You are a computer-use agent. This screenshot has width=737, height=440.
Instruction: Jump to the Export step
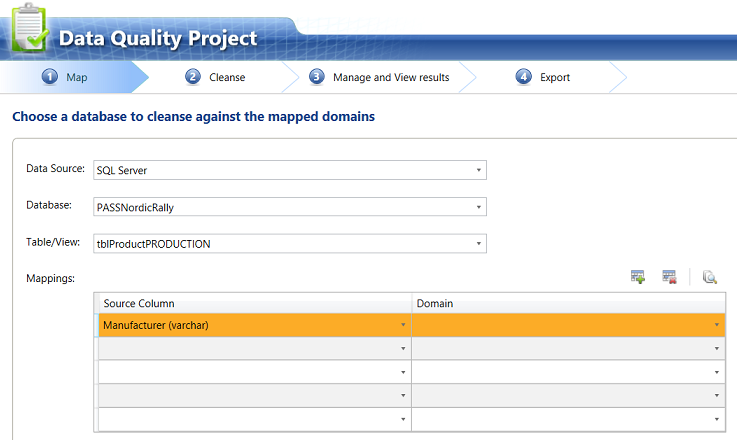pyautogui.click(x=555, y=77)
